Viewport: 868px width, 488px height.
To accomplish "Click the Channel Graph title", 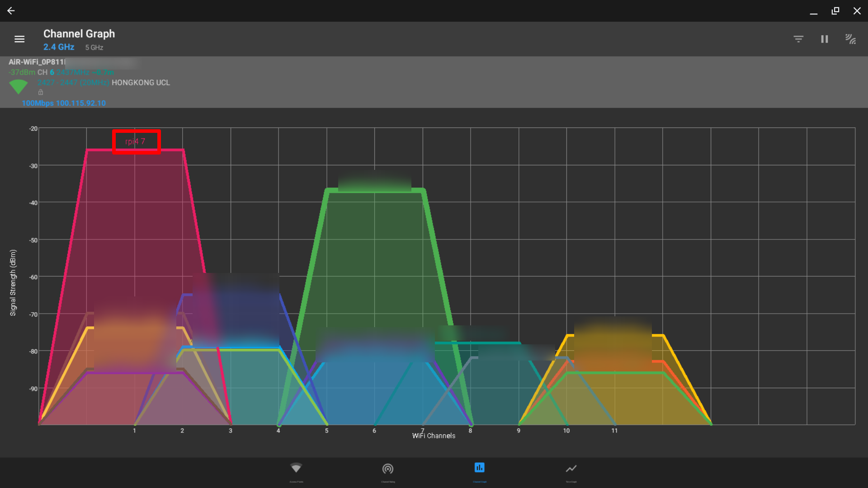I will (79, 34).
